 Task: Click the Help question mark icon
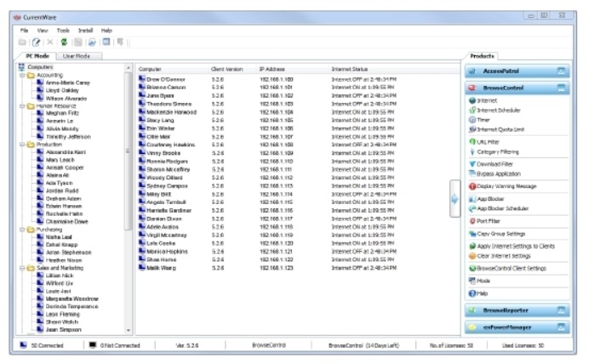click(x=472, y=293)
